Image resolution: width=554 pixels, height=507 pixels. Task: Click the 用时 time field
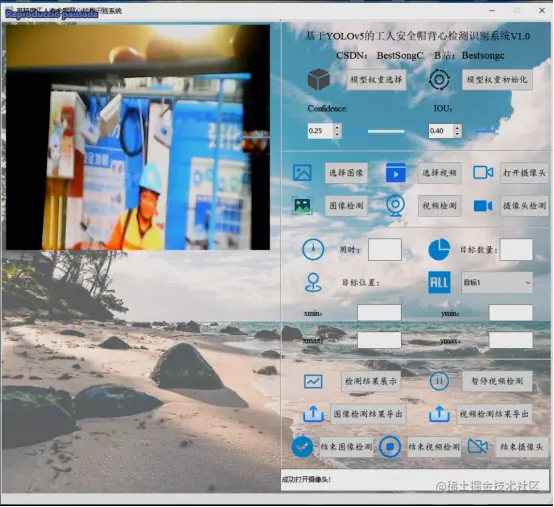(x=385, y=249)
